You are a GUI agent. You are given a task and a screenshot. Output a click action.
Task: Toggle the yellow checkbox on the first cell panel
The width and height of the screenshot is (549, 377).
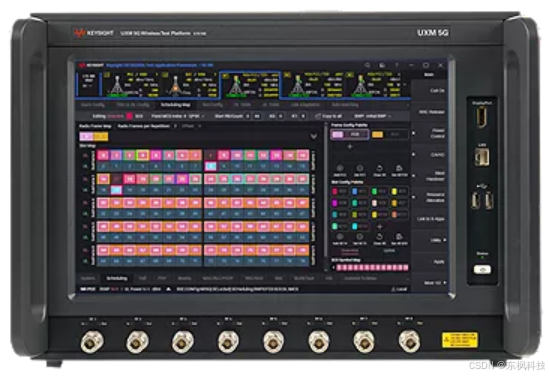click(107, 75)
